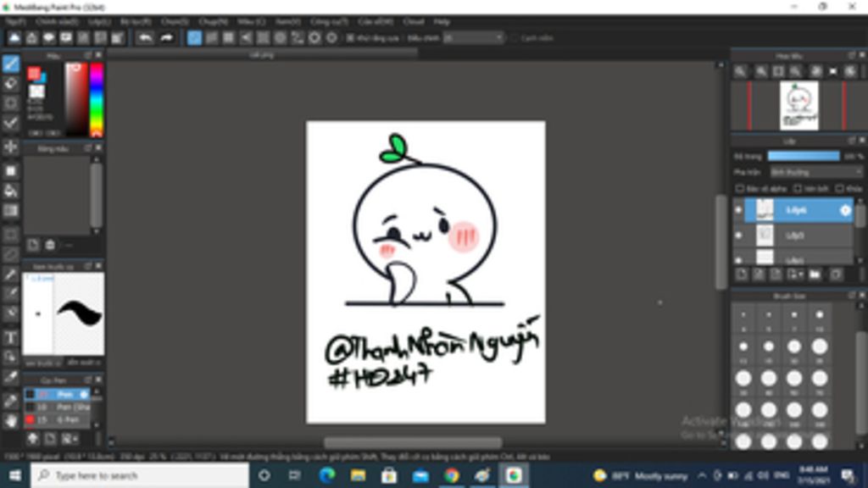
Task: Select the Bucket fill tool
Action: [x=10, y=191]
